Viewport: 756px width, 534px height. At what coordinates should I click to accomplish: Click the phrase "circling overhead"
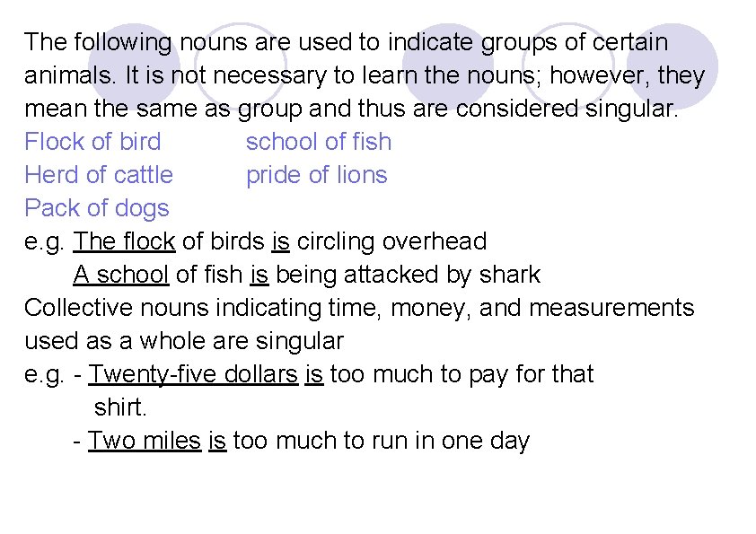point(391,242)
